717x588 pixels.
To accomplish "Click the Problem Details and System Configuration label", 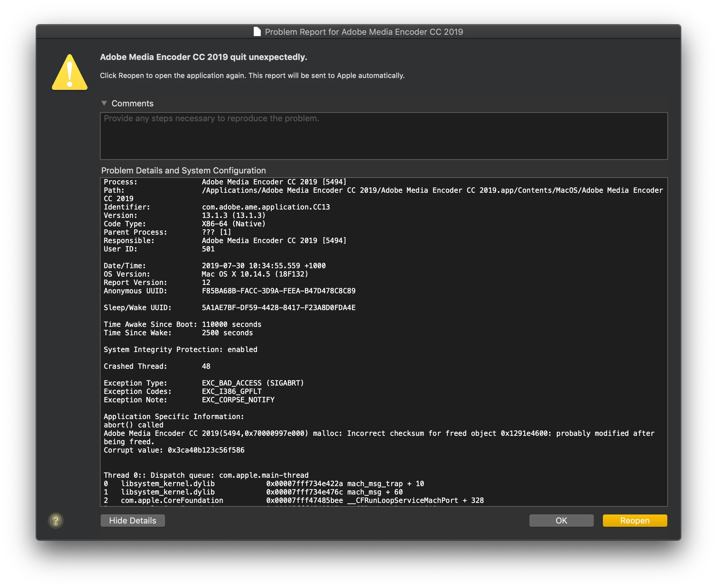I will pos(183,171).
